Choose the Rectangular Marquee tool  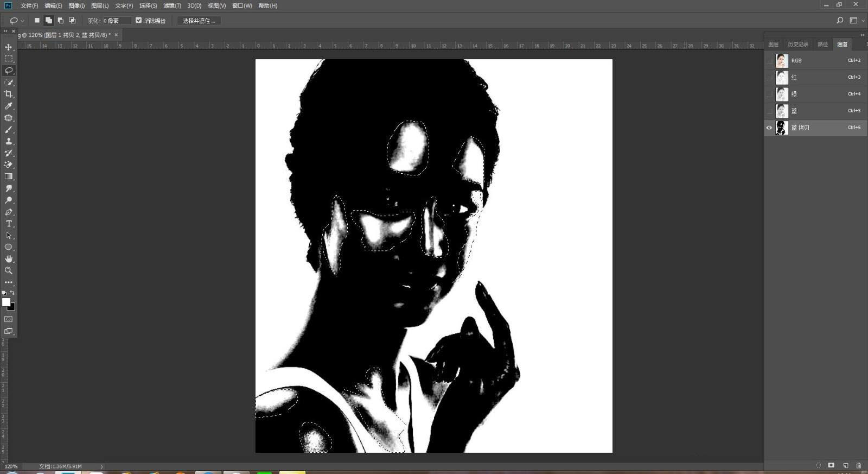coord(9,59)
